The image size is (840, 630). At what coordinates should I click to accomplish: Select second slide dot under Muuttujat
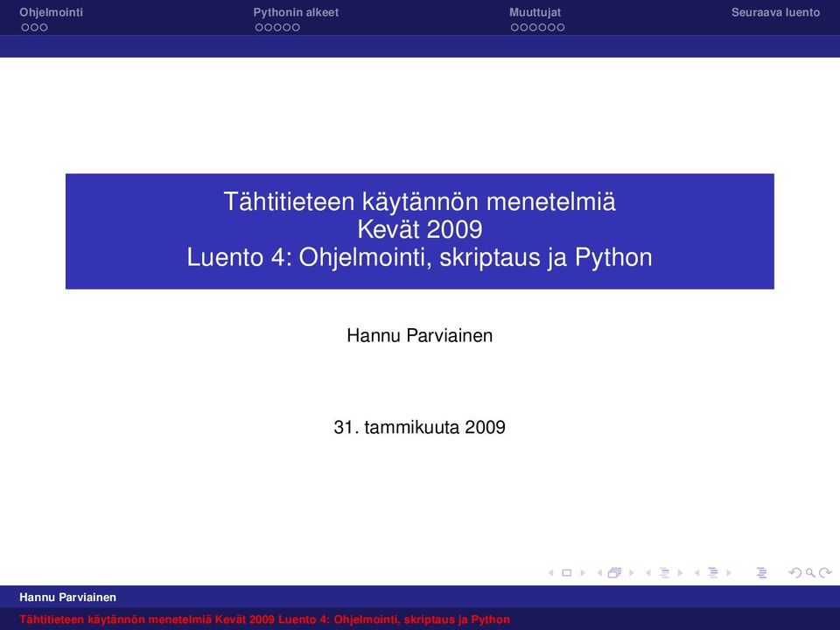point(524,27)
